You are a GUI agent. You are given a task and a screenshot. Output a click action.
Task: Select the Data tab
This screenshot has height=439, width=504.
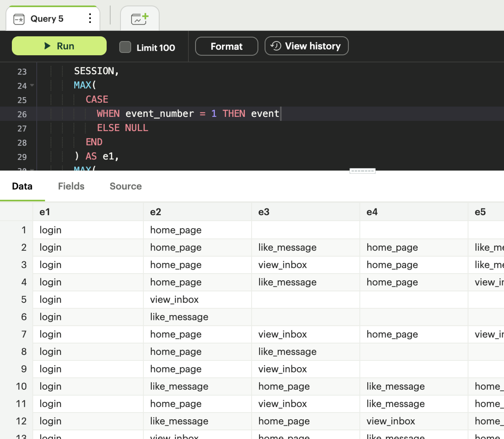tap(22, 186)
